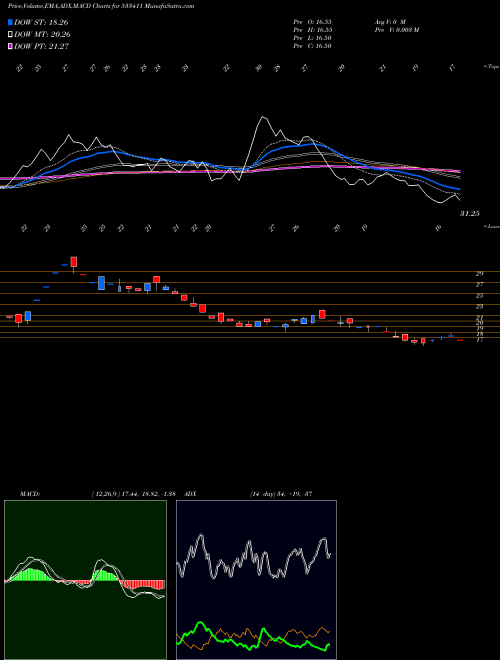
Task: Click the MACD parameters text '(12,26,9)'
Action: 106,494
